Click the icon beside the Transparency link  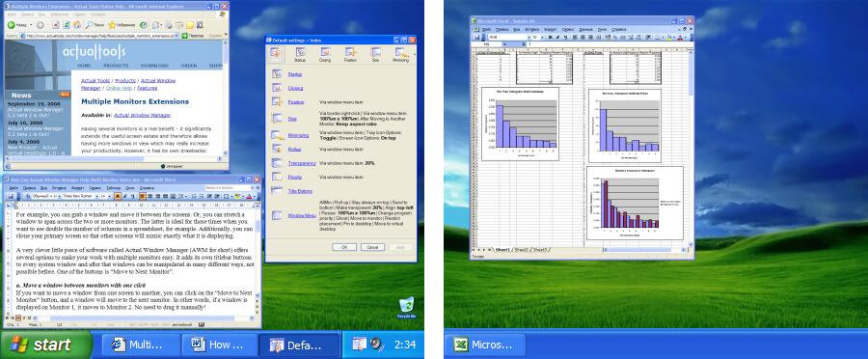point(277,163)
